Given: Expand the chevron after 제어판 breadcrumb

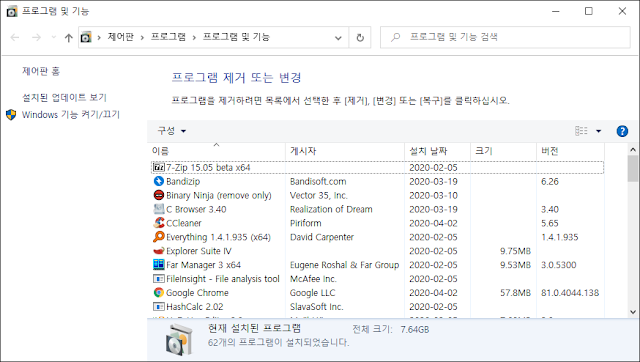Looking at the screenshot, I should coord(142,38).
